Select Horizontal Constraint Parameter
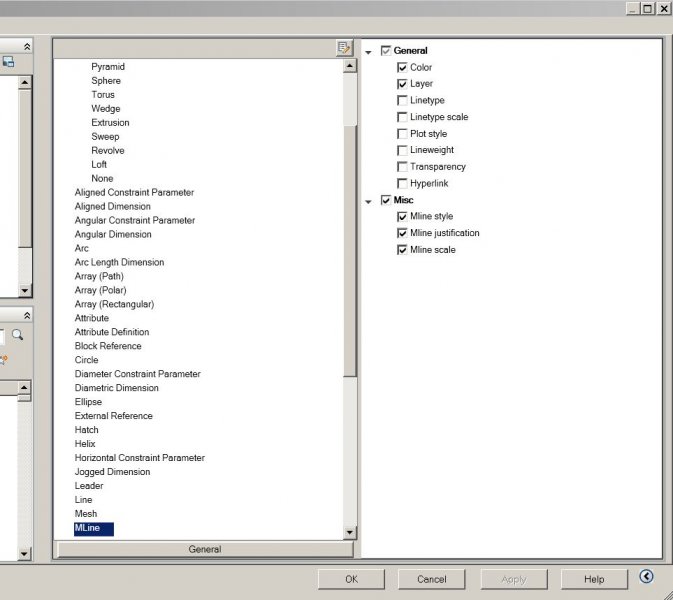673x600 pixels. [139, 458]
